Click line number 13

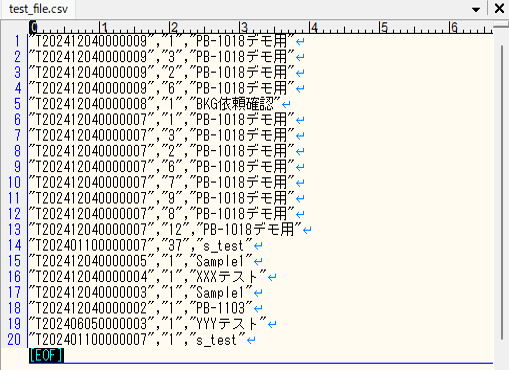pos(14,230)
